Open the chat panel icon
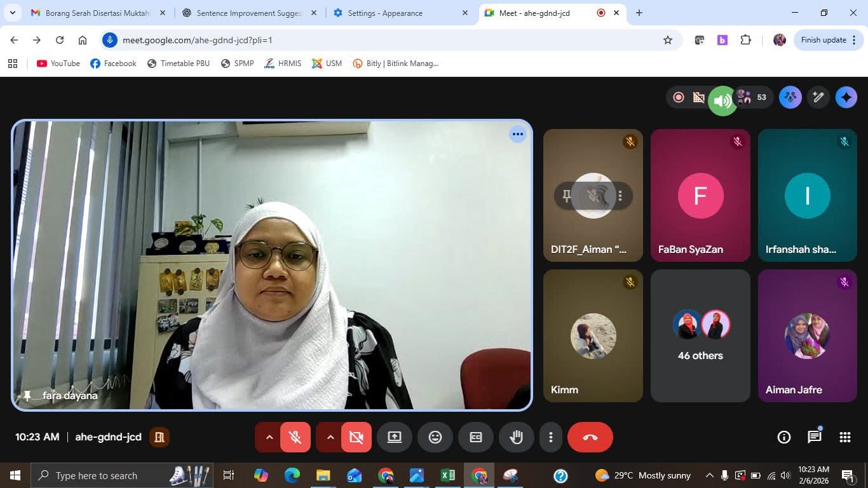Viewport: 868px width, 488px height. pyautogui.click(x=814, y=437)
